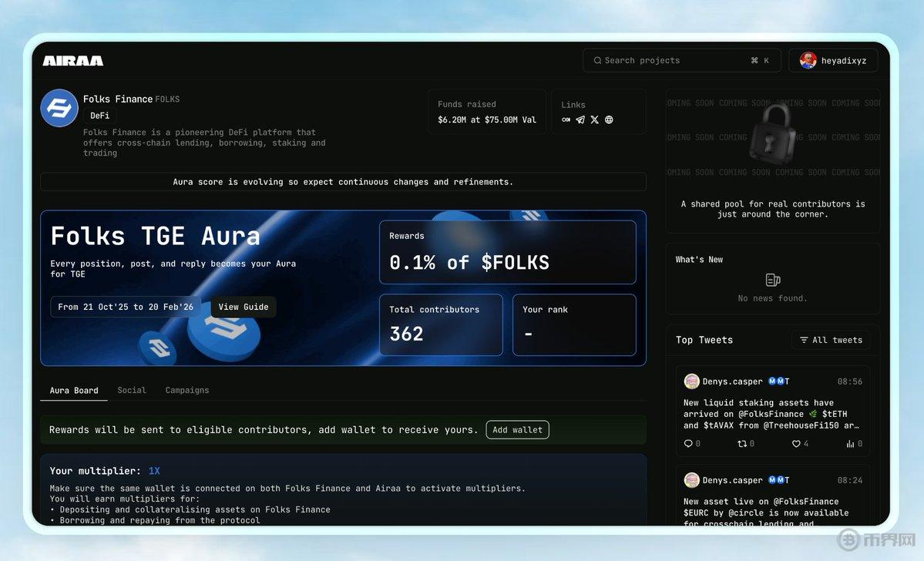Switch to the Campaigns tab
924x561 pixels.
(x=187, y=391)
